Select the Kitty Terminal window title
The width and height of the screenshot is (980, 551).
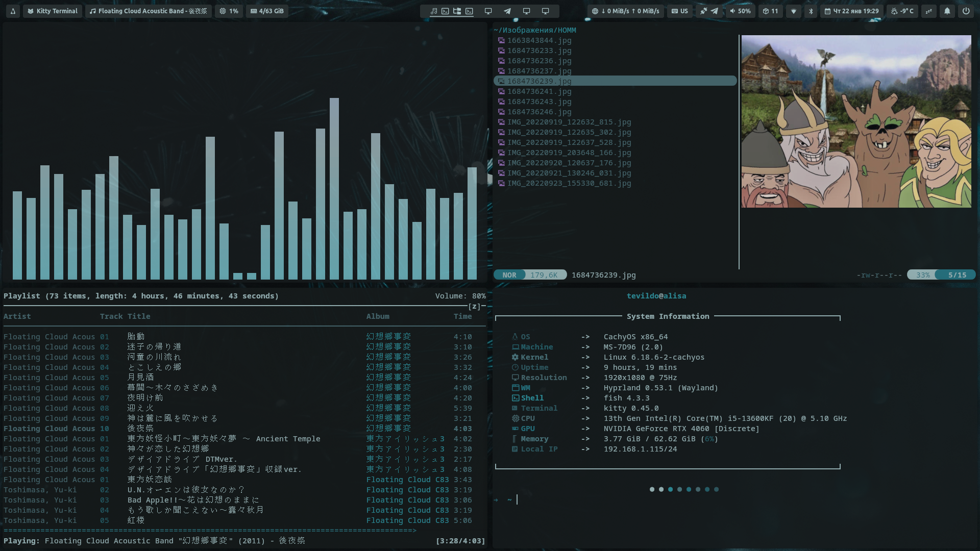click(52, 11)
